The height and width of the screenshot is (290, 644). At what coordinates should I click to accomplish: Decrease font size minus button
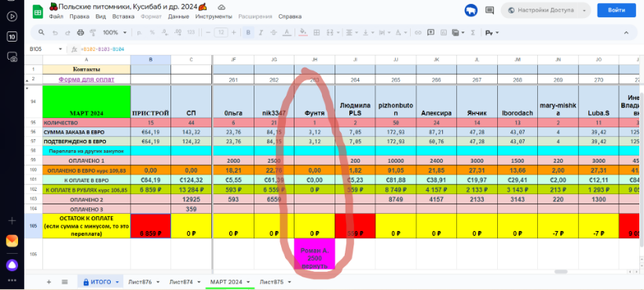(x=208, y=32)
